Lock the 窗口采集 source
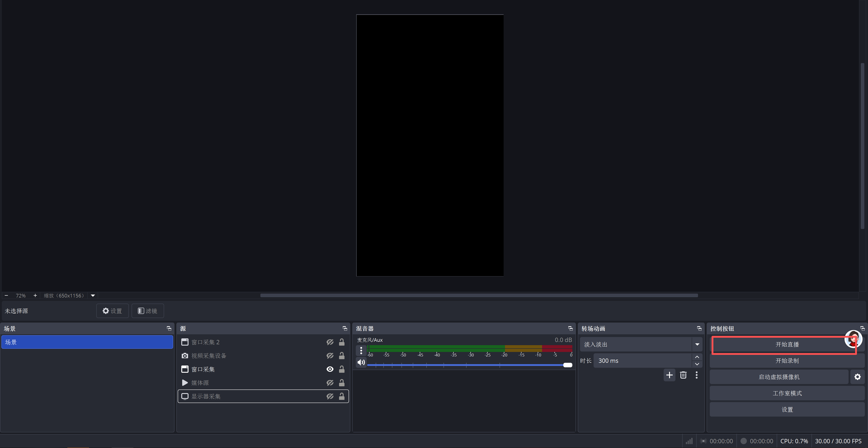Image resolution: width=868 pixels, height=448 pixels. 341,369
